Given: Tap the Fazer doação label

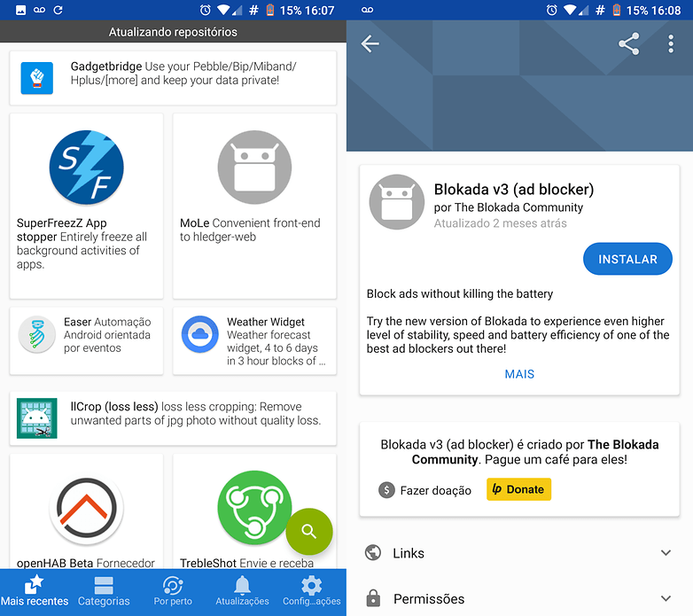Looking at the screenshot, I should tap(435, 490).
